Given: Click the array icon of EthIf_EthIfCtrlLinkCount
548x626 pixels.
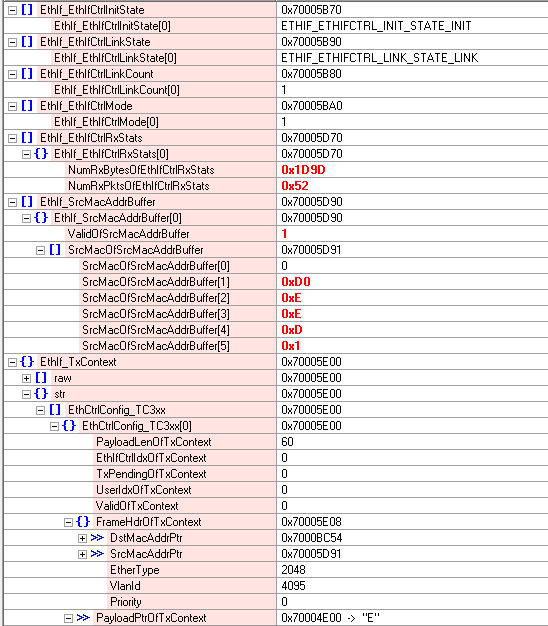Looking at the screenshot, I should (x=27, y=73).
